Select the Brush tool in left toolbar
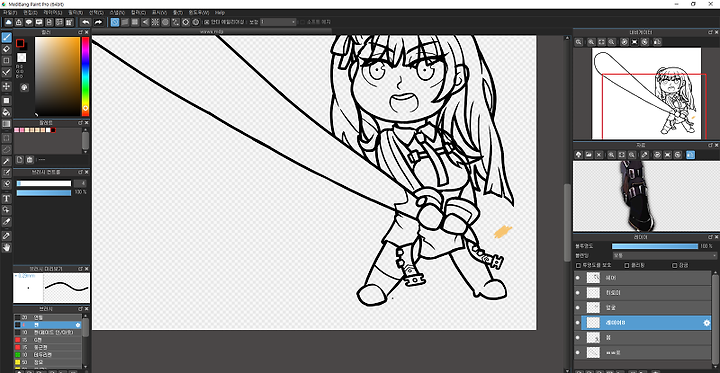The height and width of the screenshot is (373, 720). 6,37
